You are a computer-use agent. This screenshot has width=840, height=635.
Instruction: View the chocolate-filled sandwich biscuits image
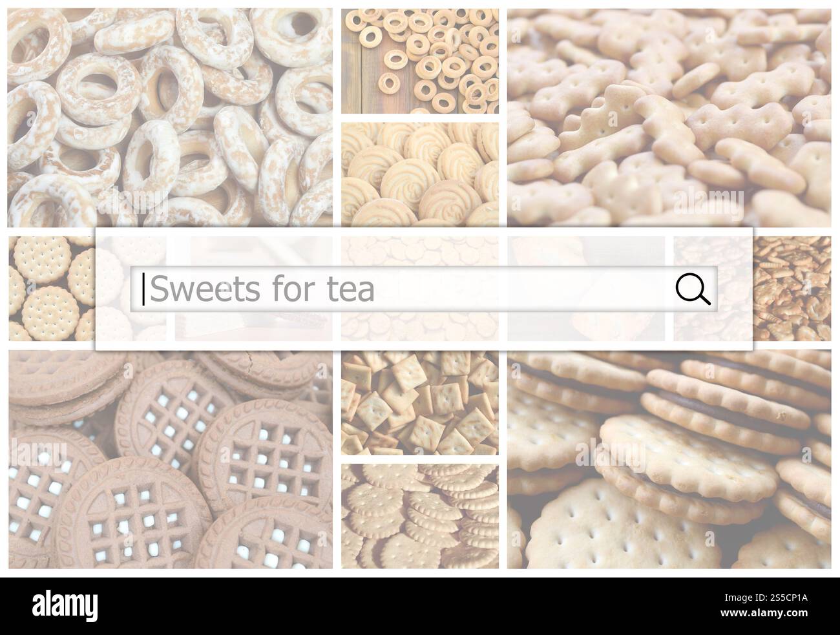pos(669,459)
